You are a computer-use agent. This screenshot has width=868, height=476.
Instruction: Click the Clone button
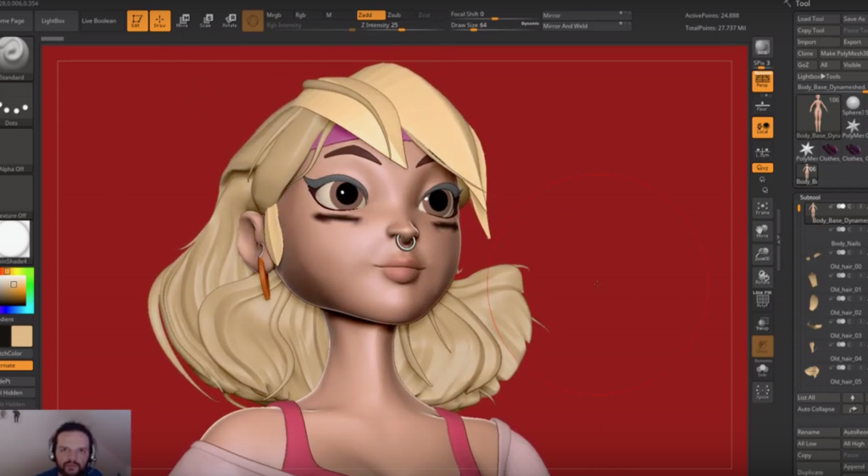pos(805,53)
